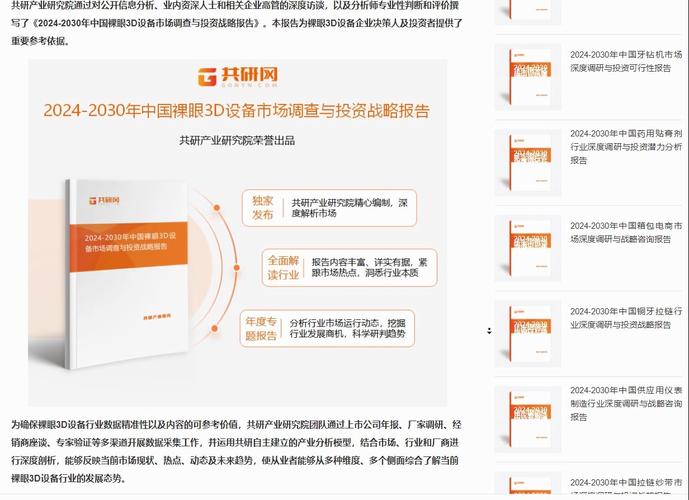Click the book cover image in banner
This screenshot has width=689, height=500.
(127, 273)
